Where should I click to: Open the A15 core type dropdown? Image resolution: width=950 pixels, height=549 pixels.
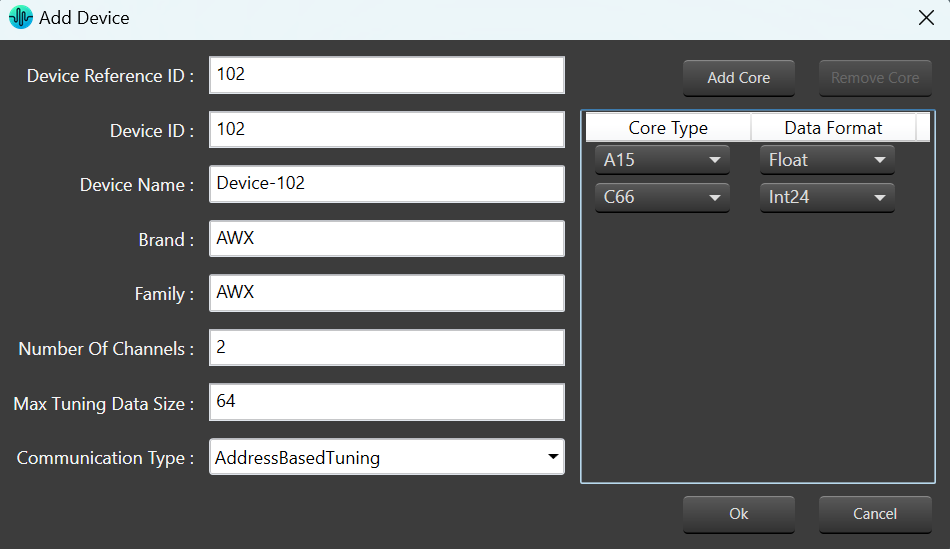[662, 160]
